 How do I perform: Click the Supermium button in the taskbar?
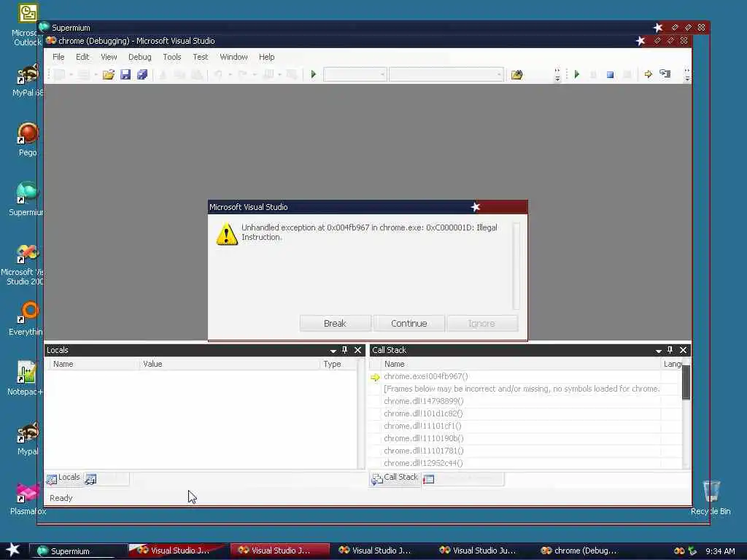pos(78,551)
